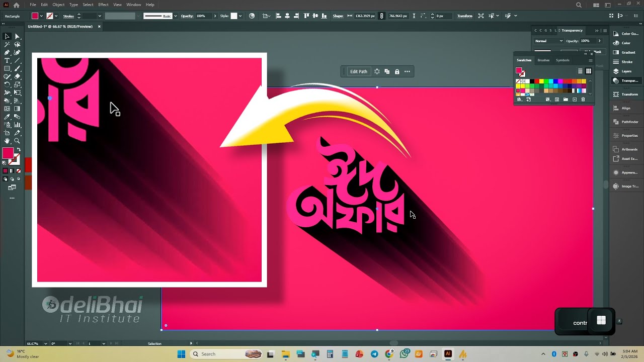Switch to the Symbols tab
The height and width of the screenshot is (362, 644).
562,60
